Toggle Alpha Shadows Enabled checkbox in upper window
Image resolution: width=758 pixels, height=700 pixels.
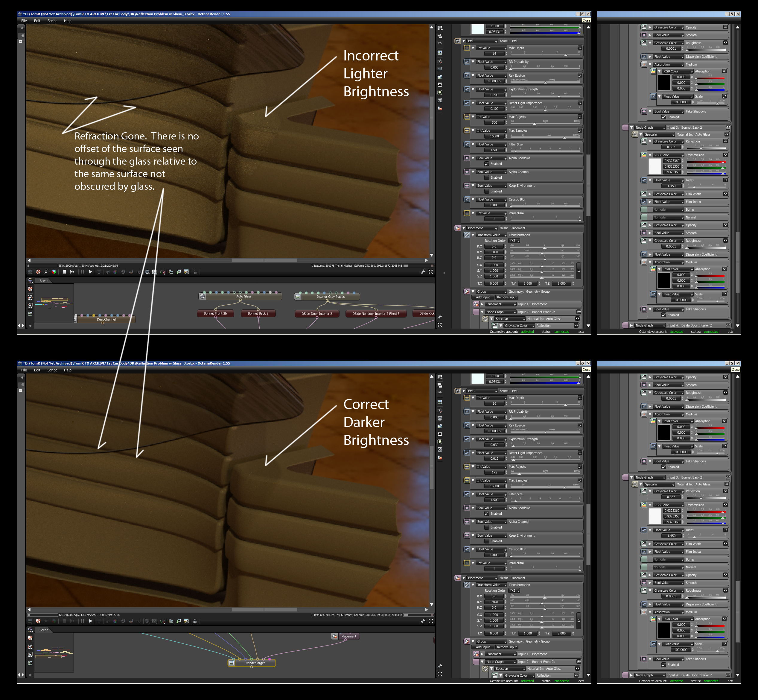point(486,164)
